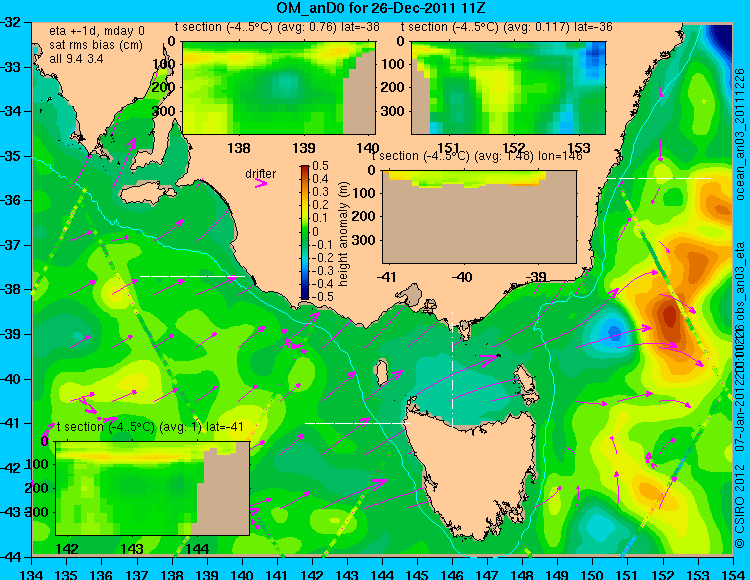The width and height of the screenshot is (750, 580).
Task: Click the "sat rms bias (cm)" label
Action: (x=96, y=45)
